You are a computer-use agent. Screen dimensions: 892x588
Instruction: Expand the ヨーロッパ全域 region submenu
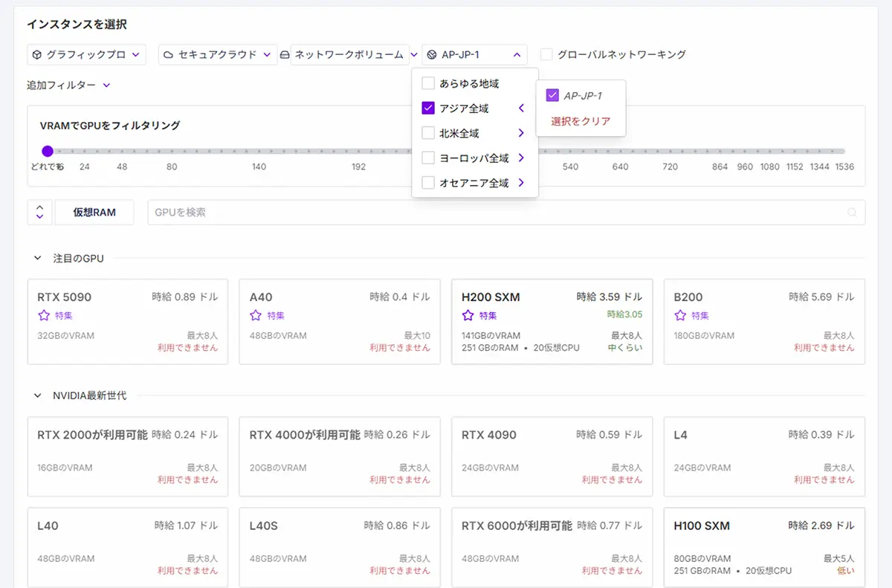521,158
